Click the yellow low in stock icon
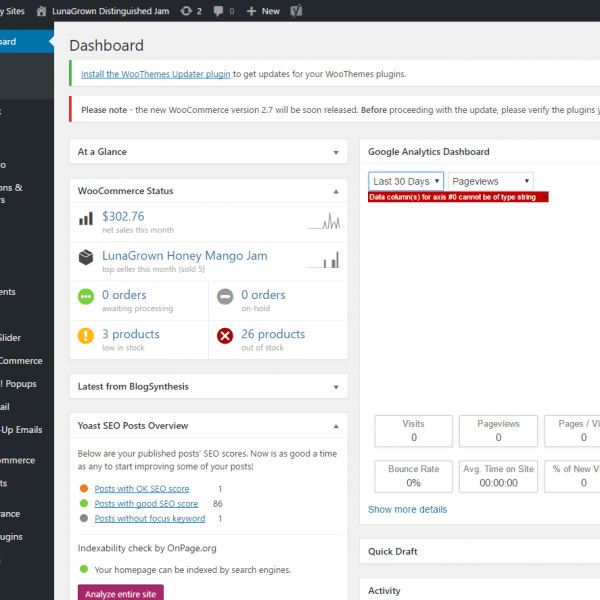Screen dimensions: 600x600 pos(86,336)
